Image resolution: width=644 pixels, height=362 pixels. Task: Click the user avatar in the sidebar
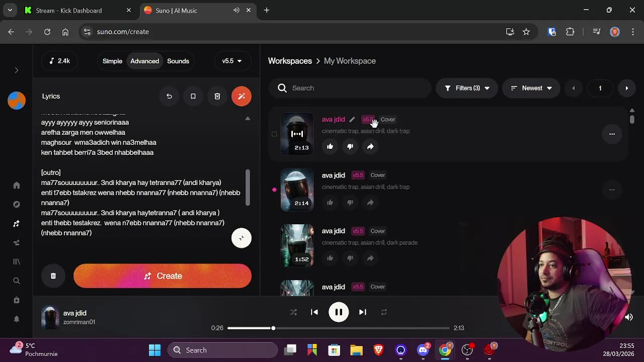click(x=17, y=101)
